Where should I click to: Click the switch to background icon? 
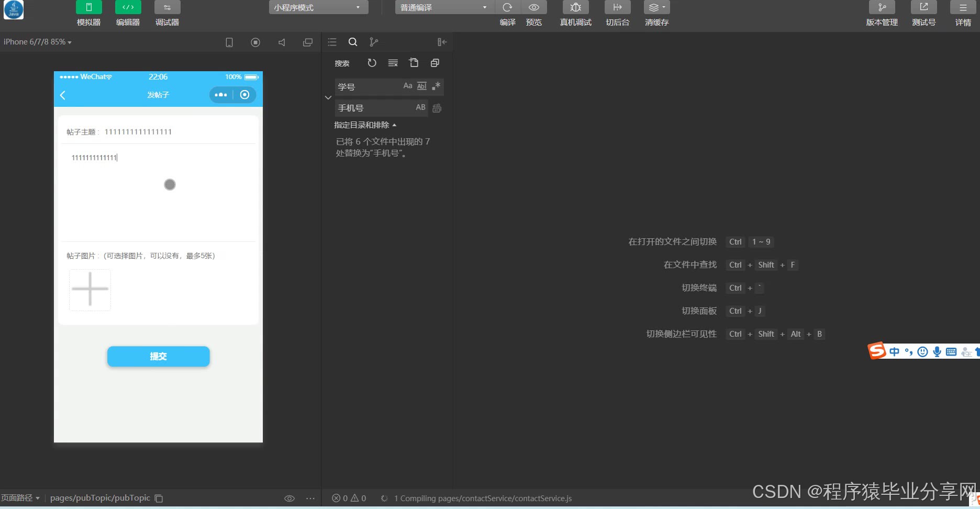tap(617, 7)
